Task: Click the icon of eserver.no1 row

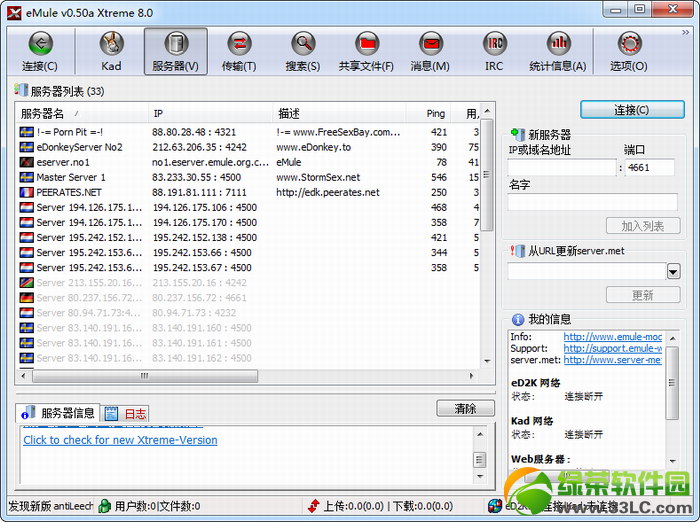Action: coord(26,162)
